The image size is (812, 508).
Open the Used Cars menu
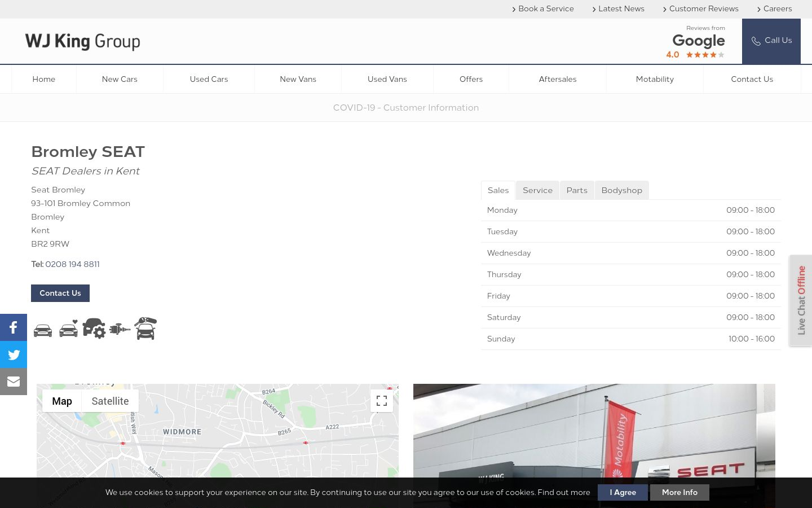point(209,79)
